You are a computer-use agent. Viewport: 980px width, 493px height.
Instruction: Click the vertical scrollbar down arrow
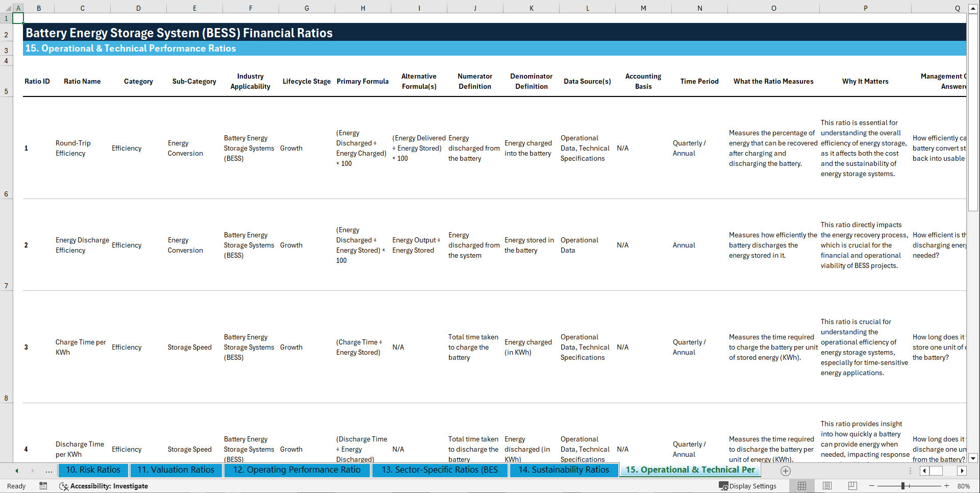coord(973,458)
